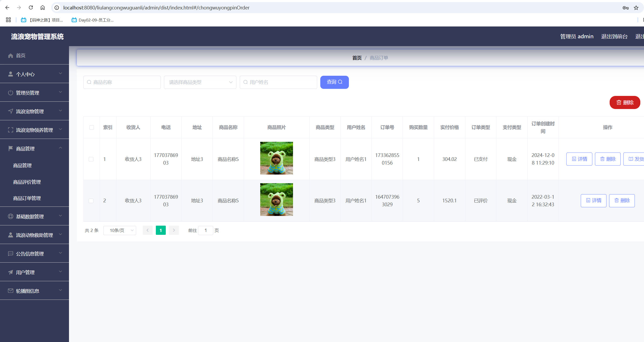
Task: Click the envelope icon beside 轮播图信息
Action: coord(10,291)
